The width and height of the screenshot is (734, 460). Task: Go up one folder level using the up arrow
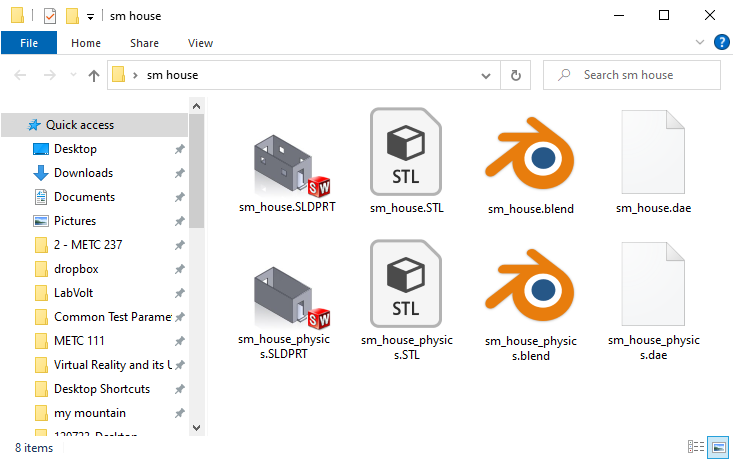94,75
